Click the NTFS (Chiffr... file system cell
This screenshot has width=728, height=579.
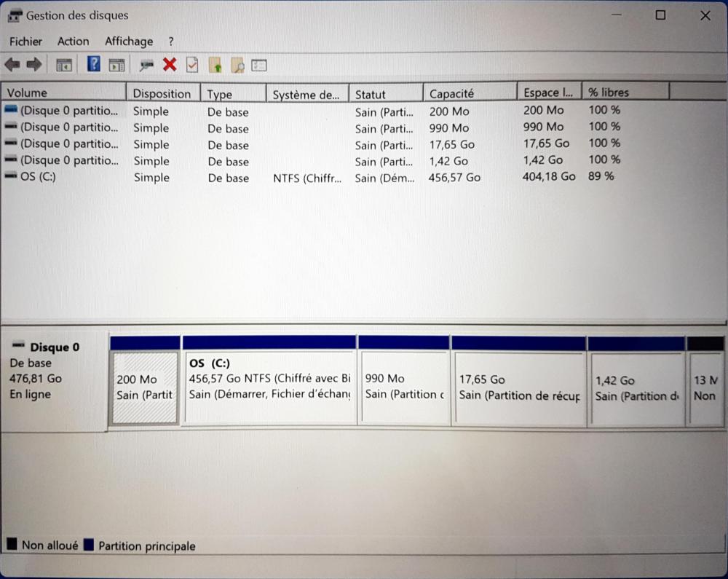pyautogui.click(x=307, y=178)
